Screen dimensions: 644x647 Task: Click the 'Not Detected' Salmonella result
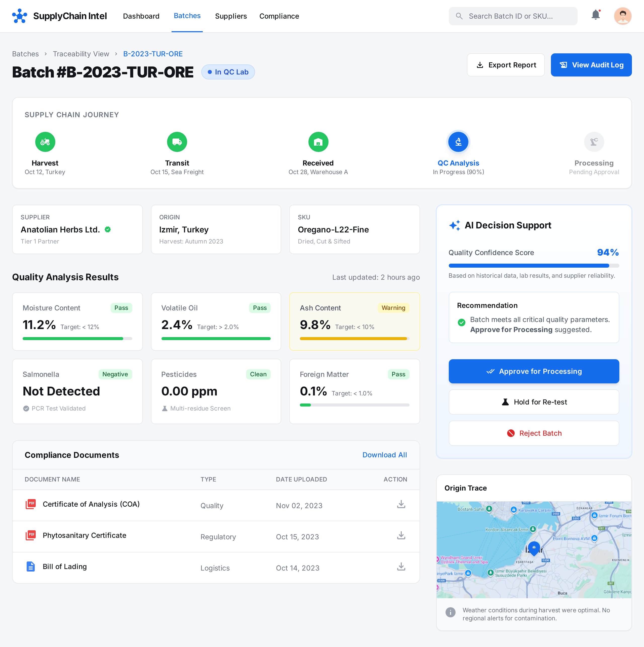(x=61, y=391)
